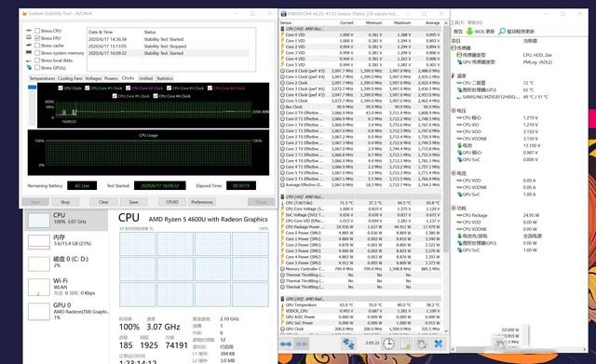
Task: Collapse the temperature category in right panel
Action: [x=454, y=75]
